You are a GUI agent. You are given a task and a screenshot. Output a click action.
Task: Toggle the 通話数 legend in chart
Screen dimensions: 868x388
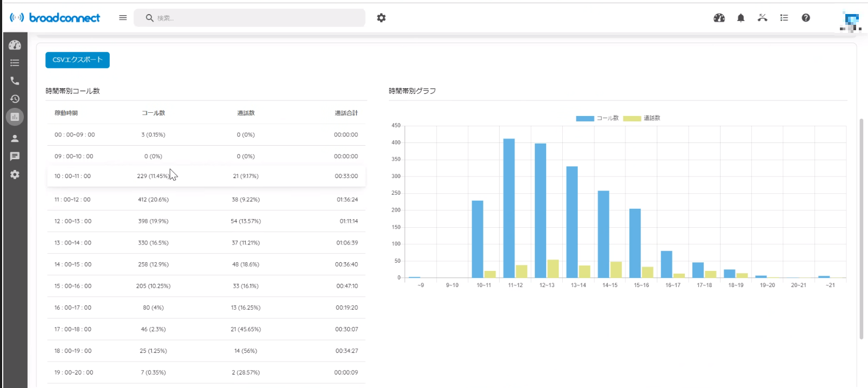tap(642, 118)
